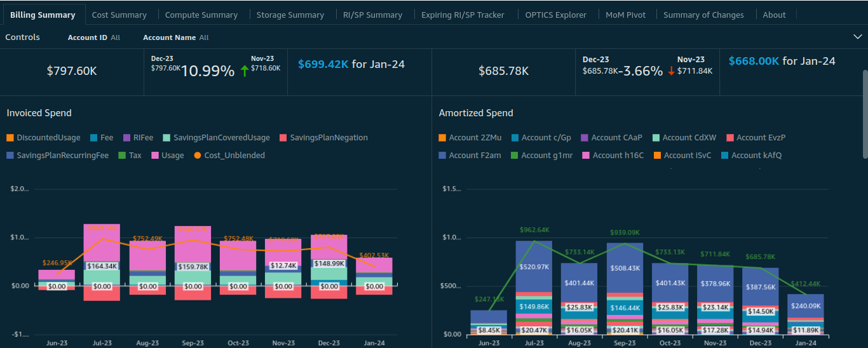Toggle the SavingsPlanNegation legend entry
Image resolution: width=868 pixels, height=348 pixels.
coord(323,138)
